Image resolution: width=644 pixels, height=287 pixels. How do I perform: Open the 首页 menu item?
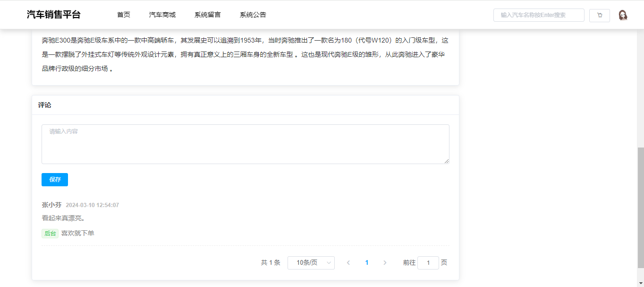pyautogui.click(x=124, y=15)
